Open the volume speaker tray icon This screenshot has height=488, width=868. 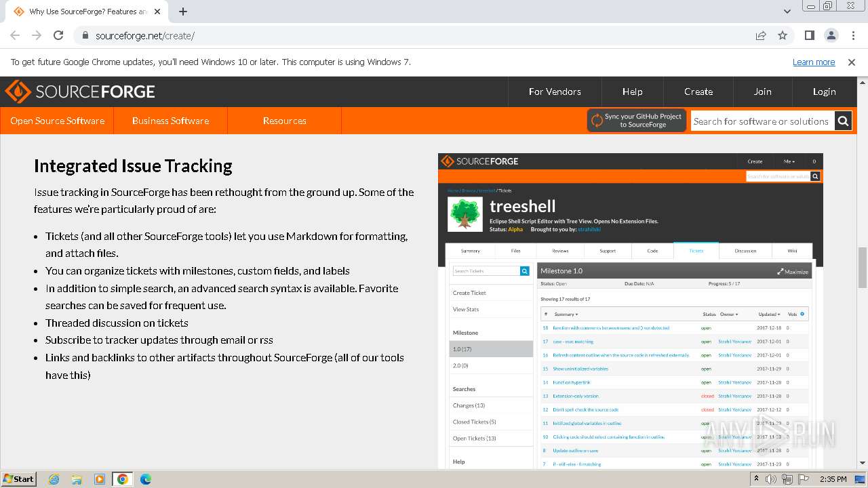click(x=771, y=479)
